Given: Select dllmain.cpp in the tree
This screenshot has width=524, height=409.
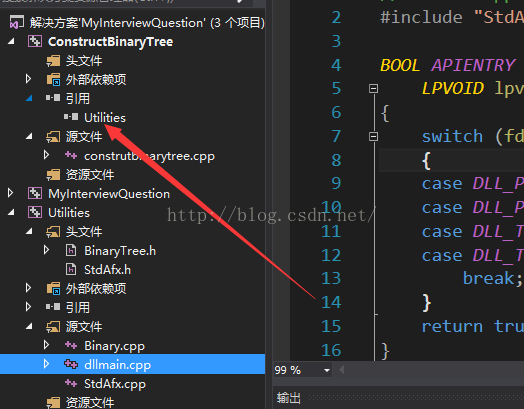Looking at the screenshot, I should (x=132, y=364).
